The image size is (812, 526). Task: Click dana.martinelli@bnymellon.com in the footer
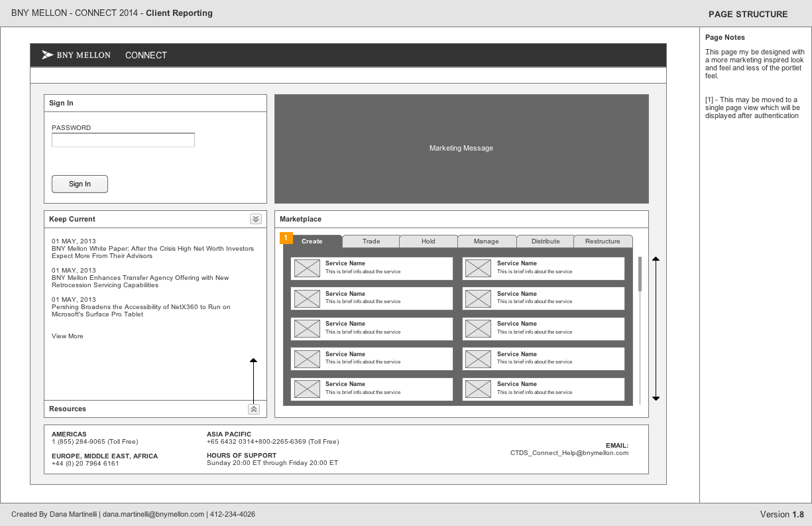click(153, 515)
